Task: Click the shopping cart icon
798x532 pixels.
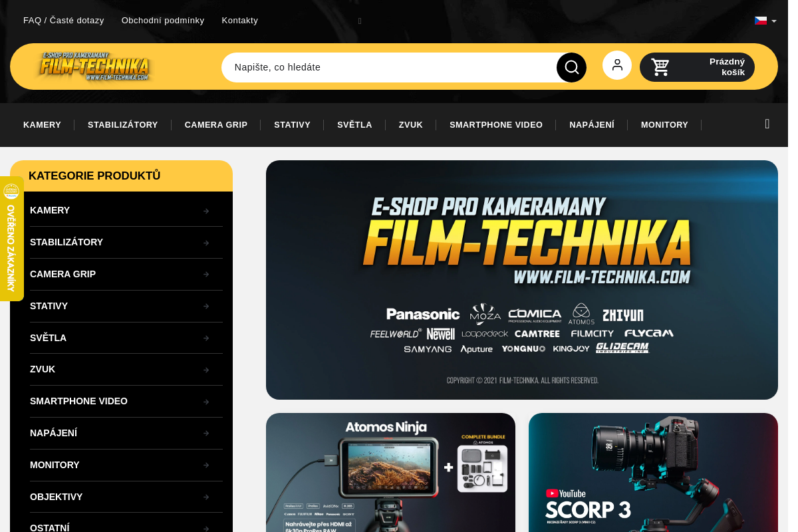Action: [660, 66]
